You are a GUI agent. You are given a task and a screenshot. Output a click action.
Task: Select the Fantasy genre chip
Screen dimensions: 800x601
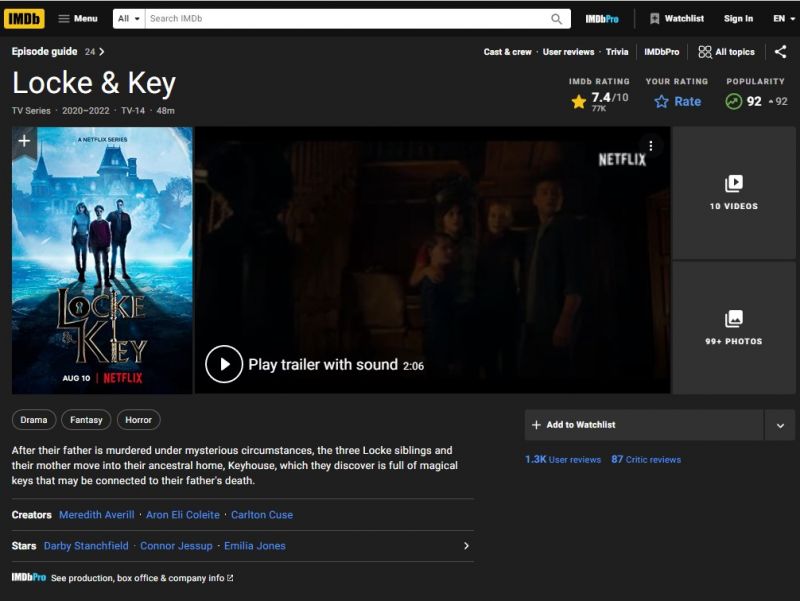(x=86, y=420)
